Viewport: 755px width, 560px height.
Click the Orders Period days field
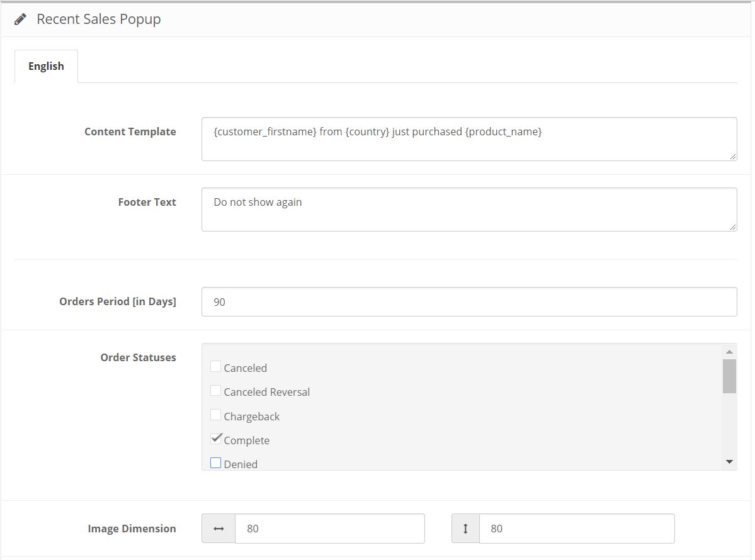pyautogui.click(x=469, y=301)
